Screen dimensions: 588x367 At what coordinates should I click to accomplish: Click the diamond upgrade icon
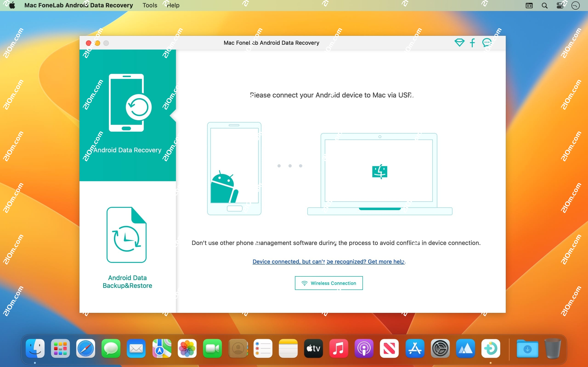[459, 43]
